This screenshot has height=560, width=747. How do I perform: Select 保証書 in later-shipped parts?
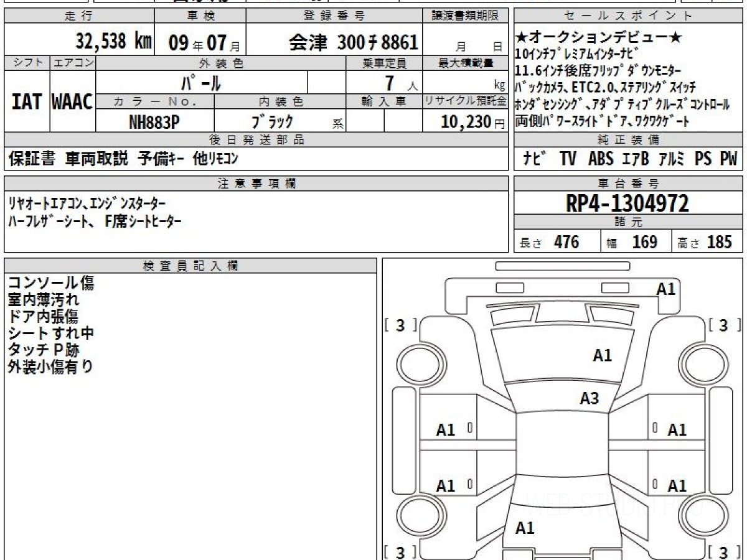(x=32, y=159)
